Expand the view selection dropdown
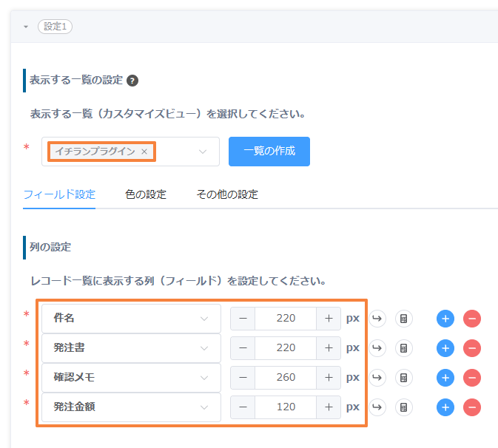 pos(203,152)
